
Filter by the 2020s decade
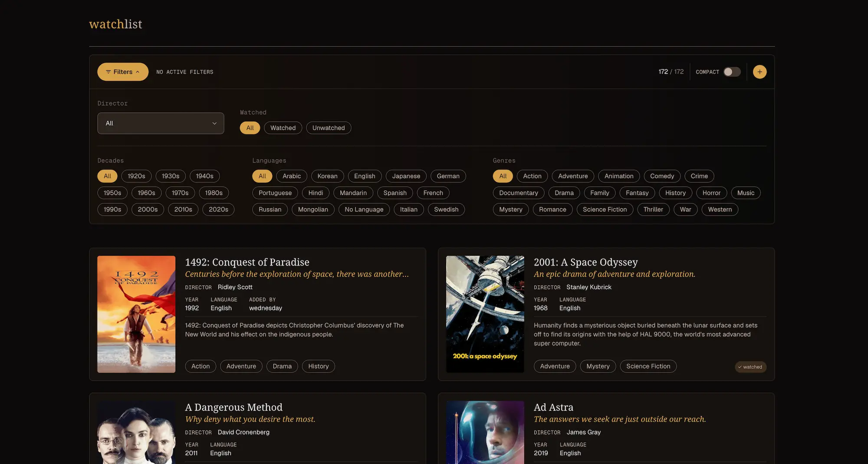click(x=218, y=209)
